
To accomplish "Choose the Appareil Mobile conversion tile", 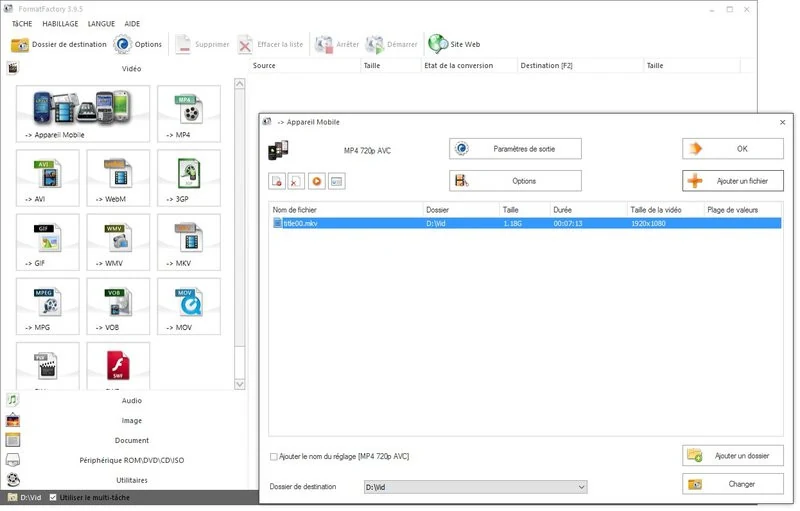I will click(x=83, y=113).
